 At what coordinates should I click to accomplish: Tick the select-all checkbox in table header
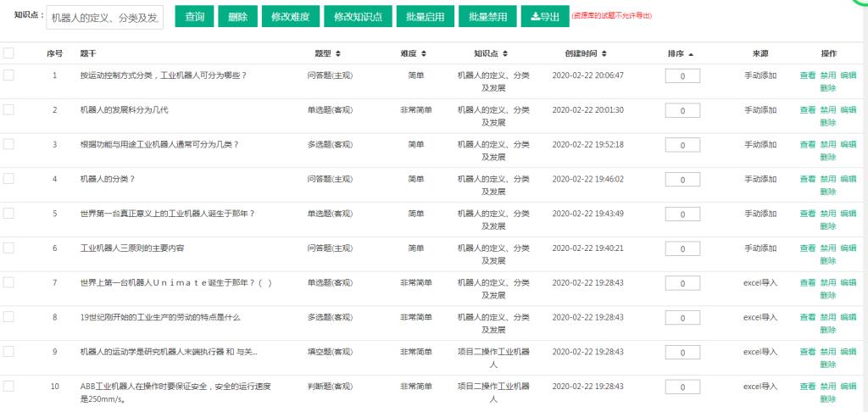[x=8, y=53]
